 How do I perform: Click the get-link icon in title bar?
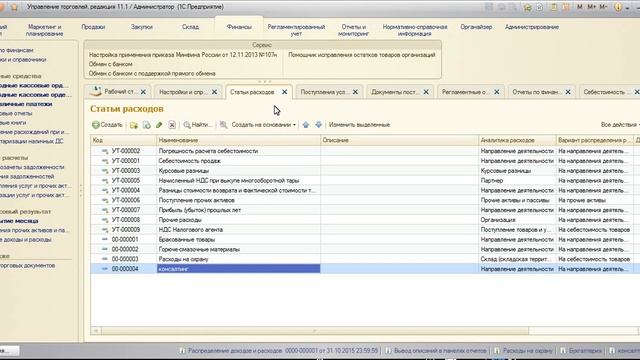point(540,7)
